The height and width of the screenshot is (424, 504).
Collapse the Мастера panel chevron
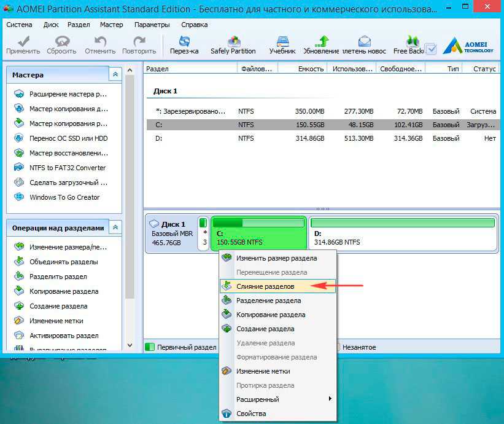click(115, 74)
